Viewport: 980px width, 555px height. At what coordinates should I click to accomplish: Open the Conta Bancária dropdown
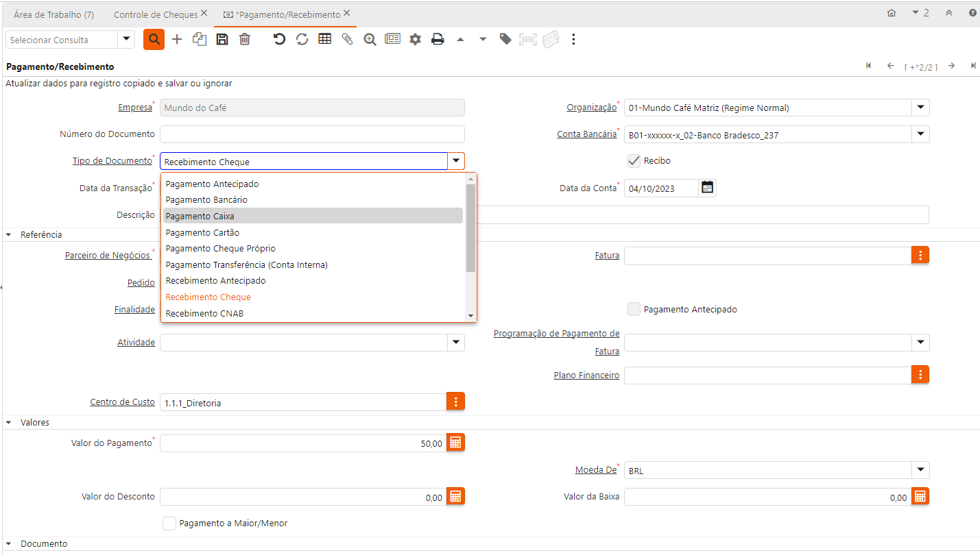point(920,135)
